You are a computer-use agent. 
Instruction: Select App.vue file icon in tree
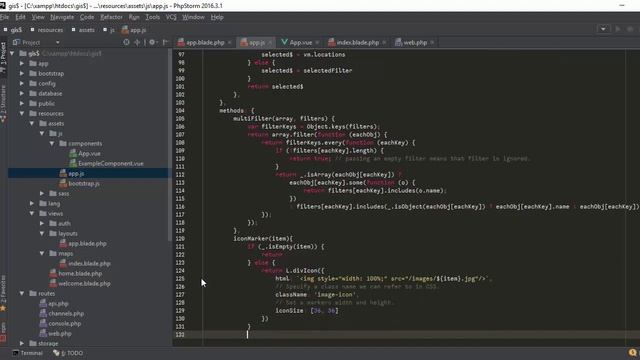73,153
